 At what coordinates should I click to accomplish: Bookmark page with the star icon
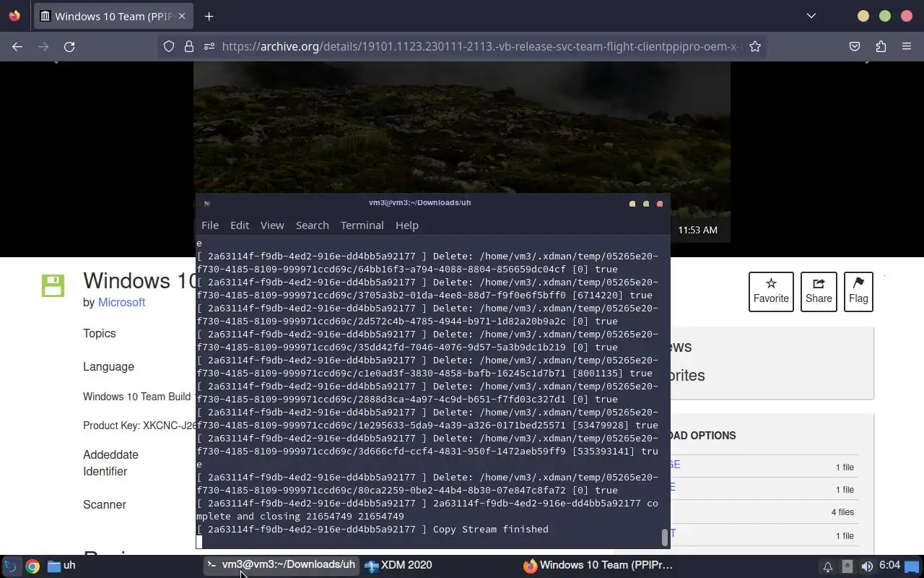point(755,46)
